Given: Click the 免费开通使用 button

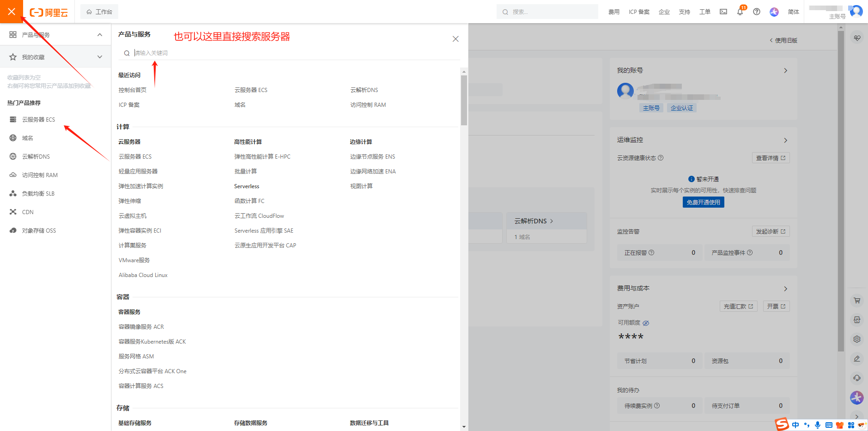Looking at the screenshot, I should click(703, 202).
